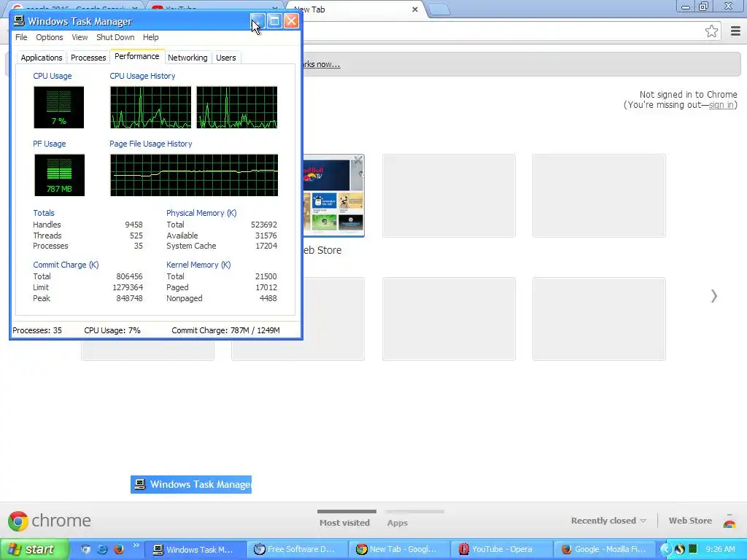Image resolution: width=747 pixels, height=560 pixels.
Task: Click the Task Manager CPU tray icon
Action: pyautogui.click(x=693, y=549)
